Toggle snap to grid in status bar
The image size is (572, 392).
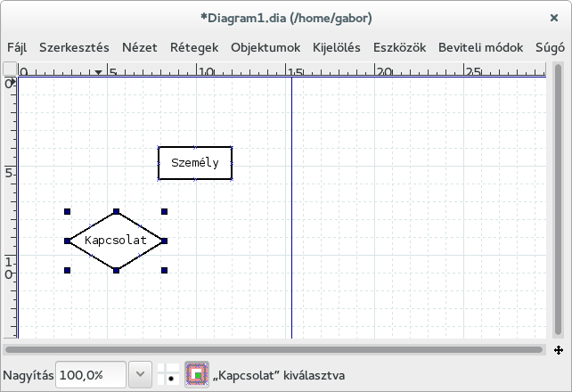[168, 375]
